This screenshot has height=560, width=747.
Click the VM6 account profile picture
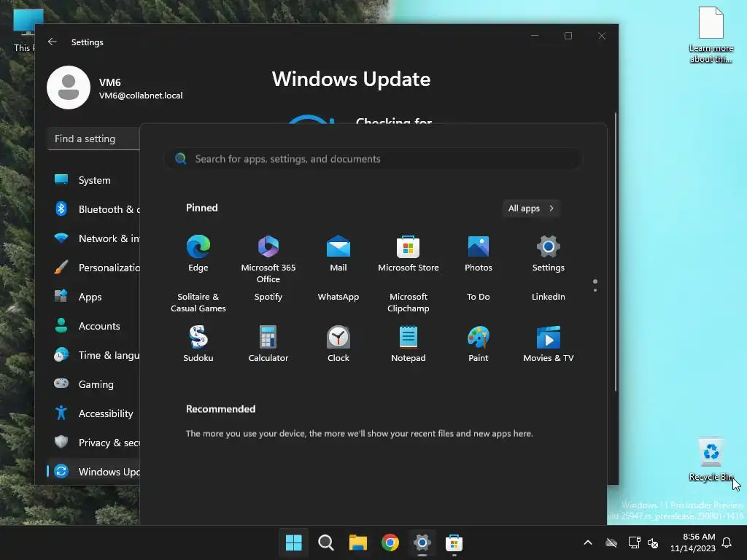coord(69,87)
